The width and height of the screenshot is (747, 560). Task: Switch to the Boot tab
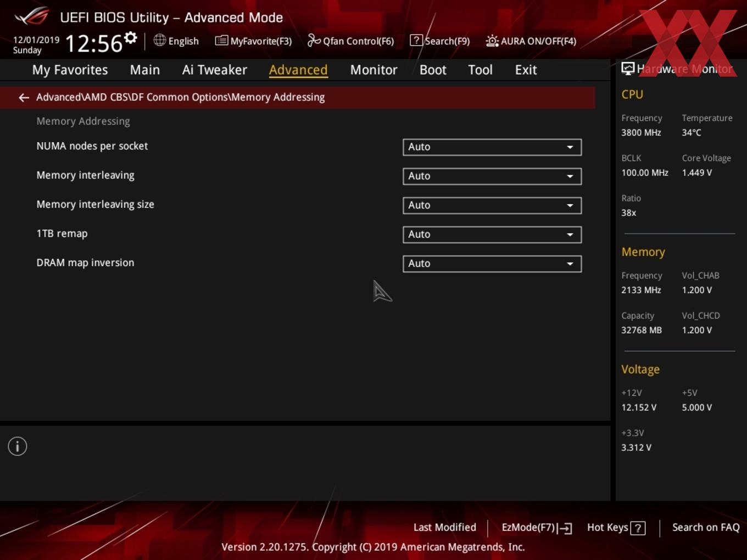433,70
